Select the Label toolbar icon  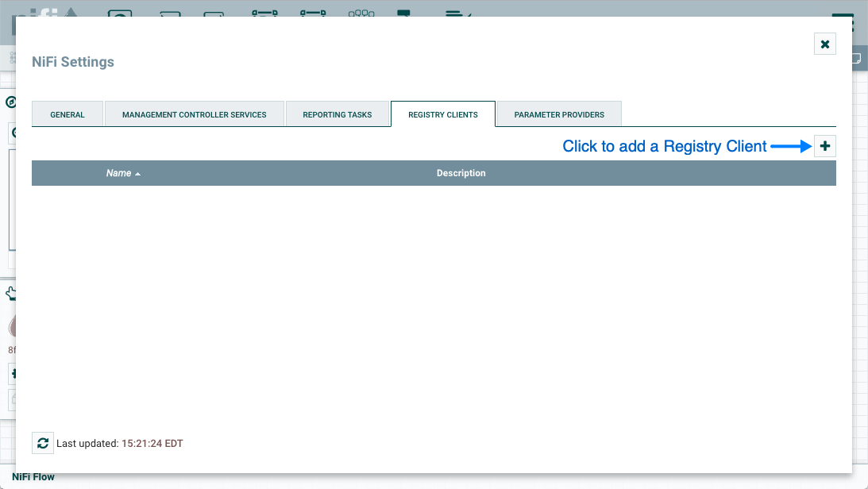[457, 11]
